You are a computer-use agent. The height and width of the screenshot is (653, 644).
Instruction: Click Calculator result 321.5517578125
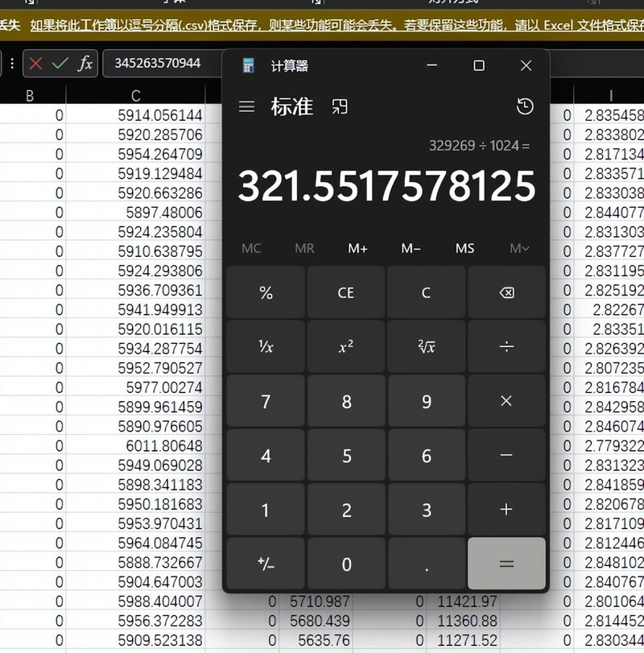coord(386,186)
